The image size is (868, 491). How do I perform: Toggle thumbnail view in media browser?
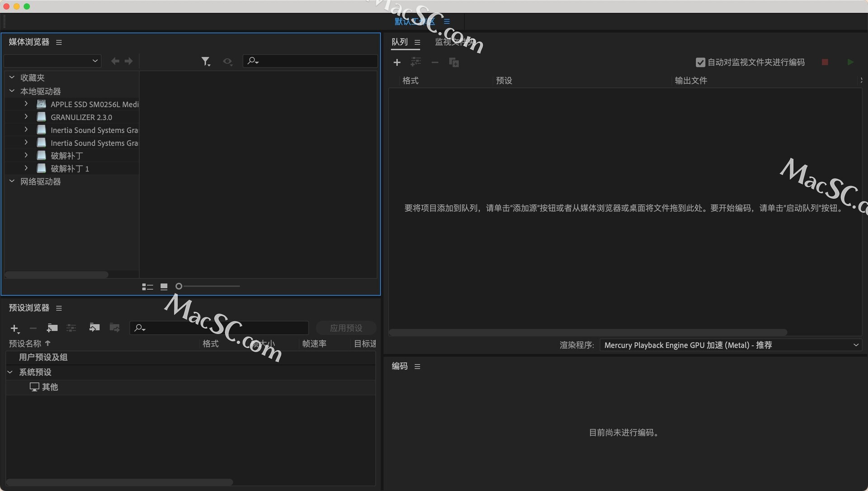[164, 286]
